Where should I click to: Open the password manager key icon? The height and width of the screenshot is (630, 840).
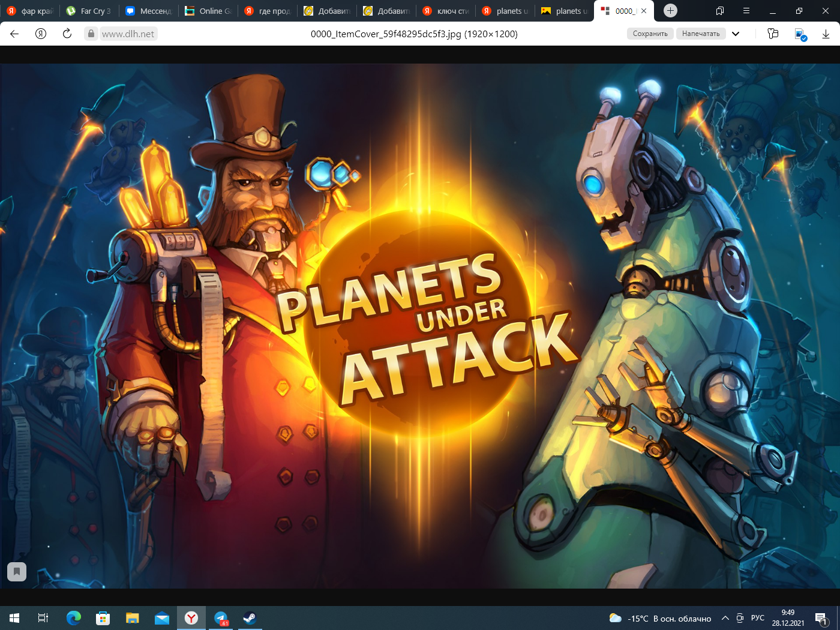(x=773, y=34)
